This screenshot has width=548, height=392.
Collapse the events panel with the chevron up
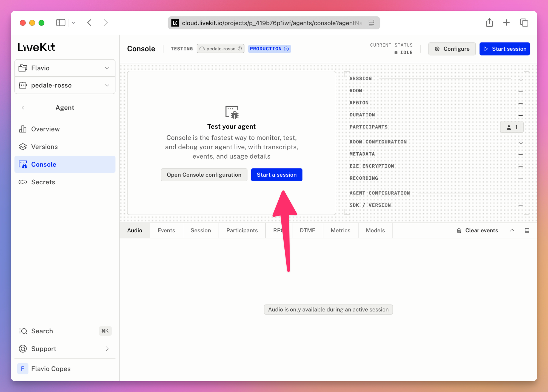tap(512, 230)
